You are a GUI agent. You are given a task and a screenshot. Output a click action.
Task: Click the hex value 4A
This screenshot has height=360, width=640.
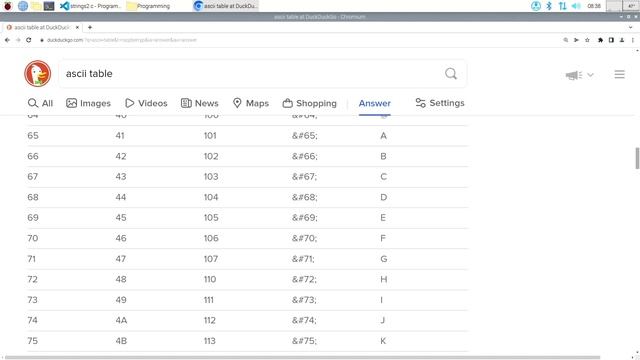tap(121, 320)
